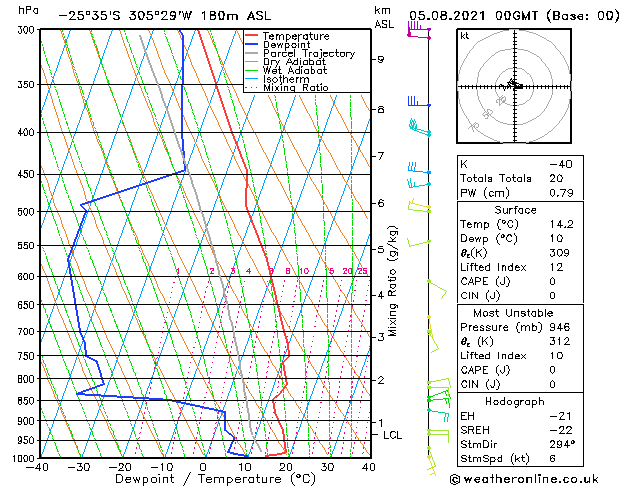Click the '750' pressure level label
The width and height of the screenshot is (629, 486).
click(x=28, y=356)
